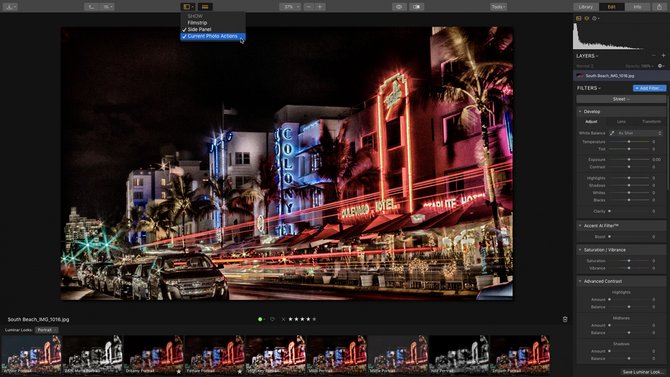Click the minus icon in Layers header

[653, 56]
